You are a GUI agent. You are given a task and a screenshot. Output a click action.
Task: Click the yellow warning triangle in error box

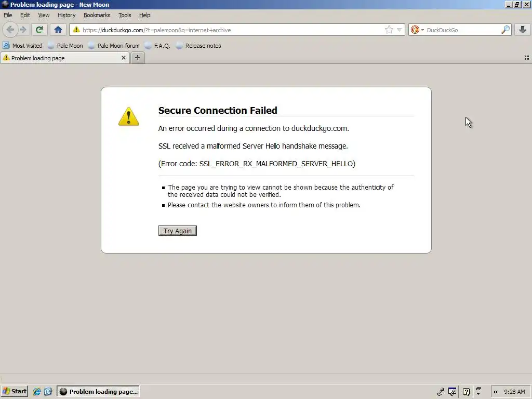[129, 116]
